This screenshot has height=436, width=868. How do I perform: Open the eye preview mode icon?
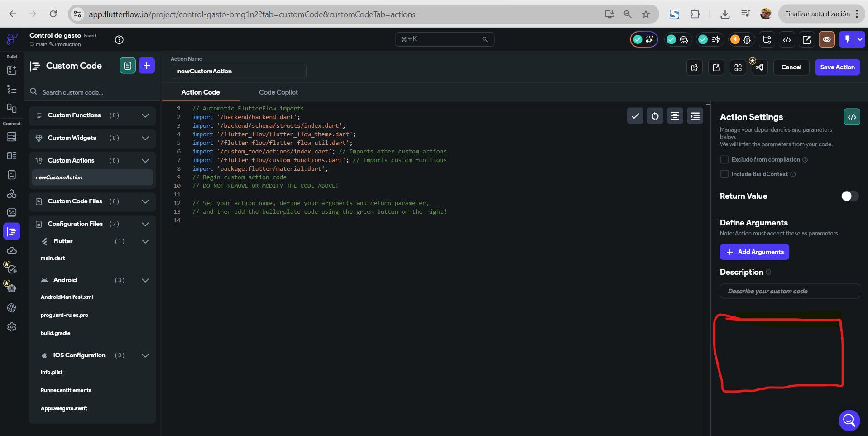pos(826,40)
